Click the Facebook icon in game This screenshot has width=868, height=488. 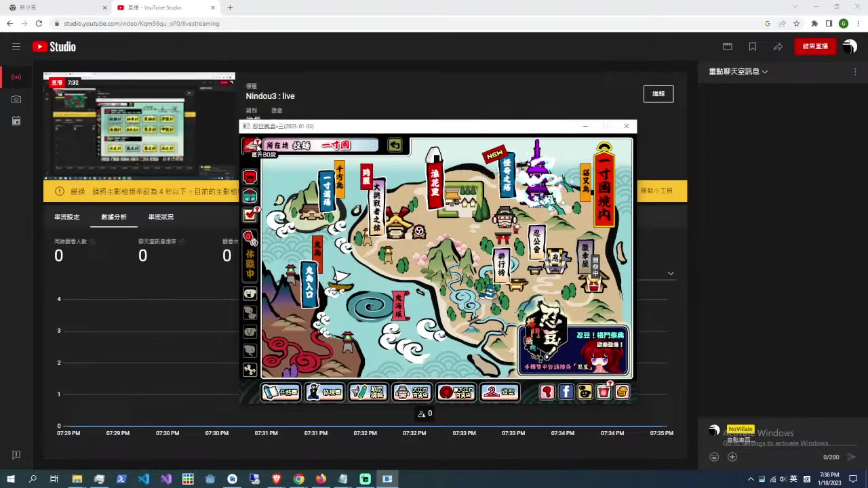tap(566, 392)
